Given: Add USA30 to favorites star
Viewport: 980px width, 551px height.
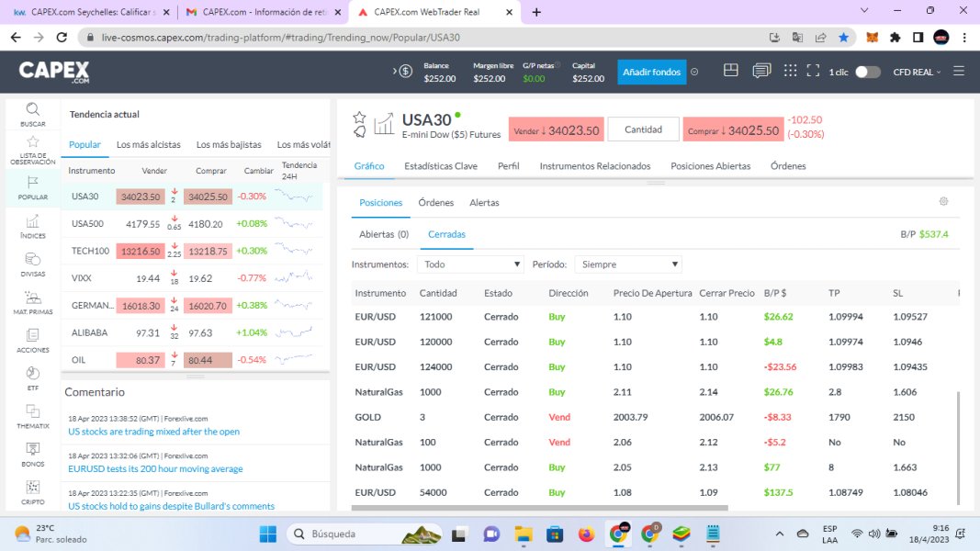Looking at the screenshot, I should [359, 118].
